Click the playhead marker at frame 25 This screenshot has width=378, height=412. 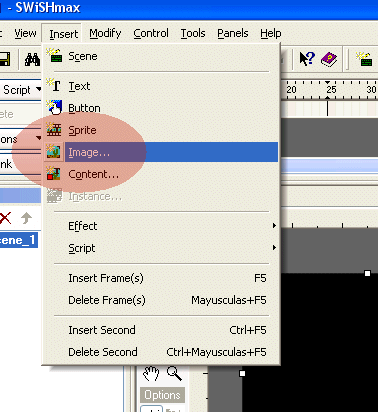pos(328,99)
